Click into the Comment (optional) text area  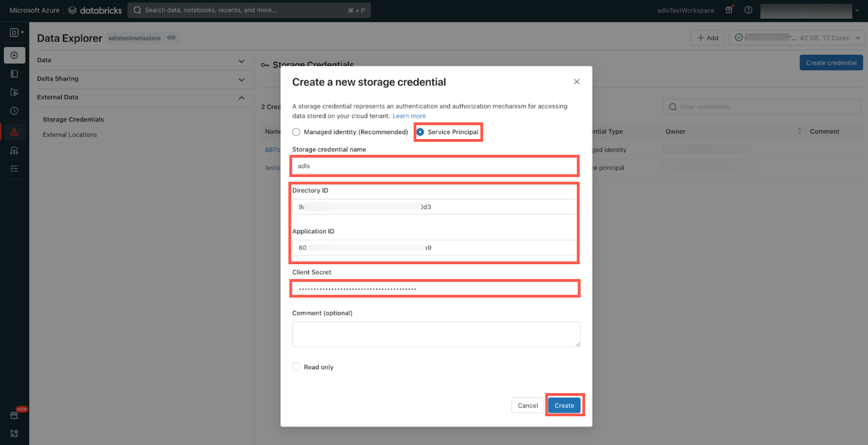436,334
